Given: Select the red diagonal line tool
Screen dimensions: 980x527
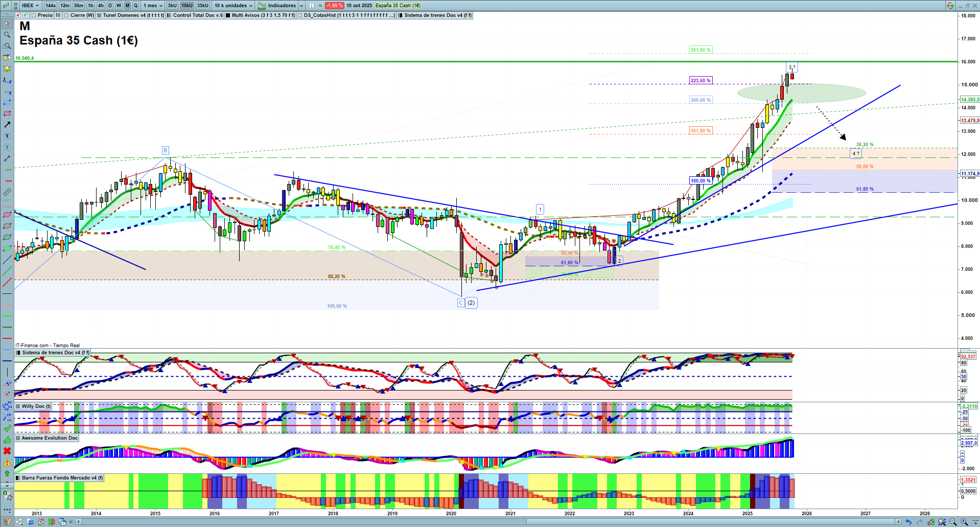Looking at the screenshot, I should click(x=7, y=282).
